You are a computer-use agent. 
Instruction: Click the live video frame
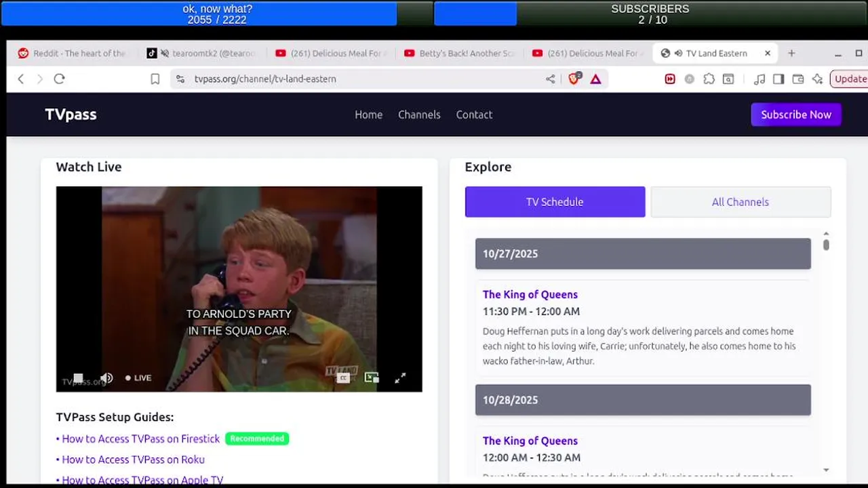(239, 289)
